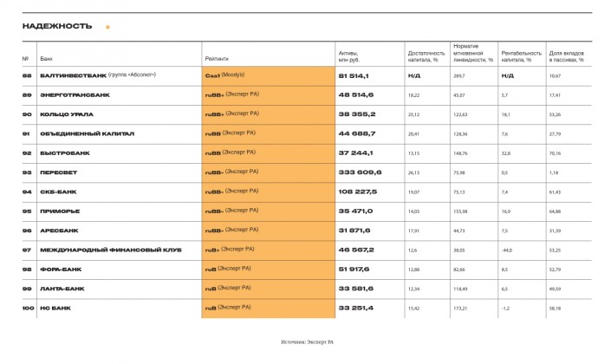Click the Активы, млн руб. column header

pyautogui.click(x=348, y=55)
